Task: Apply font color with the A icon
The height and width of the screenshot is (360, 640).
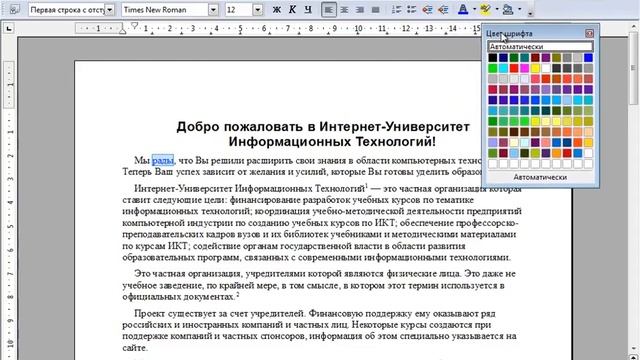Action: 463,10
